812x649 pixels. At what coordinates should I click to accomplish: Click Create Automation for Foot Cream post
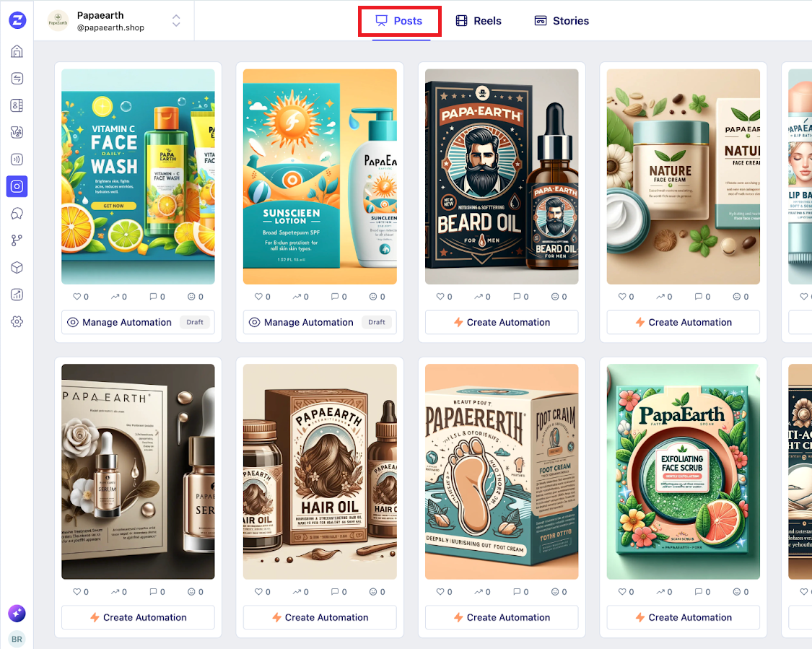(502, 617)
